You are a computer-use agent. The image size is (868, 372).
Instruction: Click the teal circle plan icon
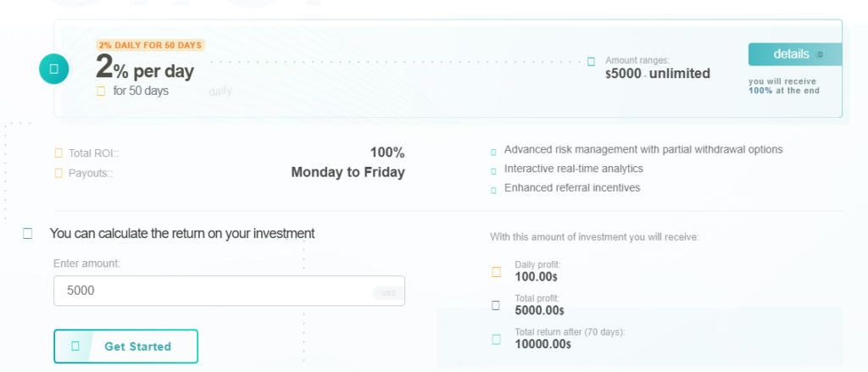(53, 69)
